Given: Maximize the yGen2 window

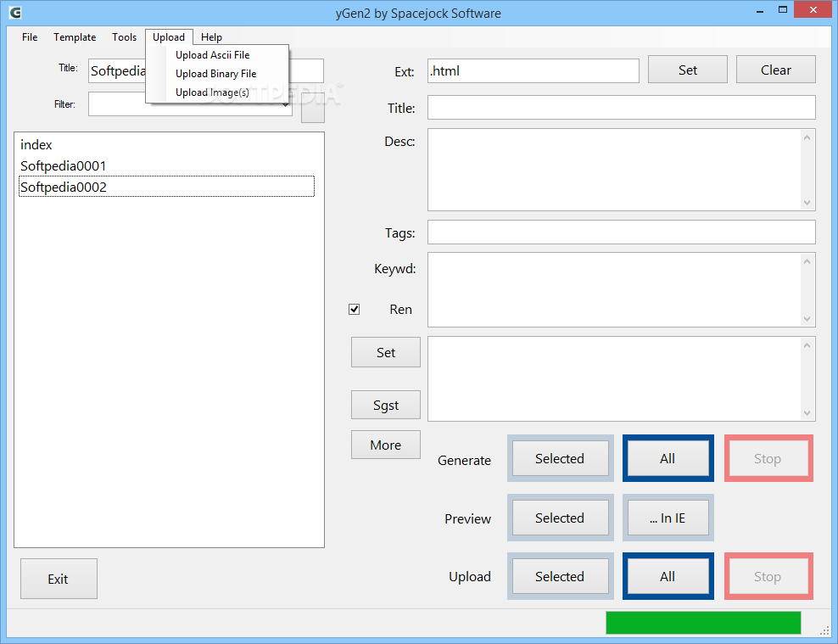Looking at the screenshot, I should click(782, 10).
